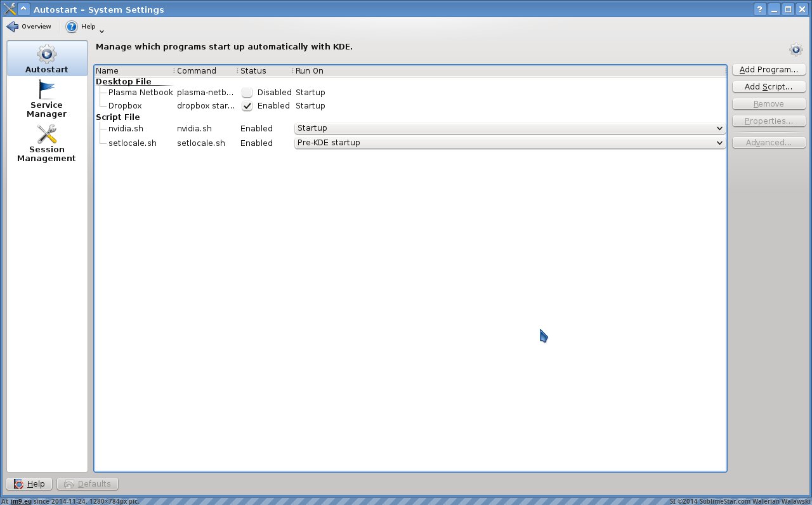The image size is (812, 505).
Task: Open Session Management tools icon
Action: point(46,134)
